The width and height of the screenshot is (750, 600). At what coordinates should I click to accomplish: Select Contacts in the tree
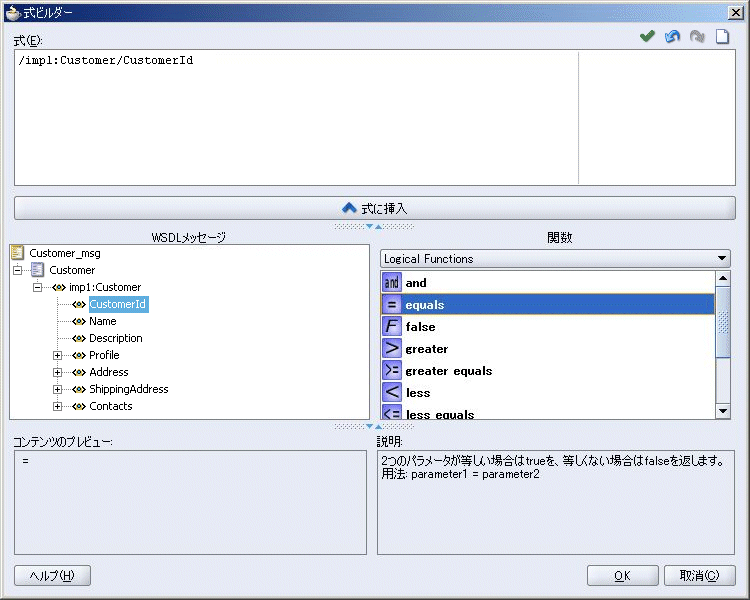[x=111, y=406]
